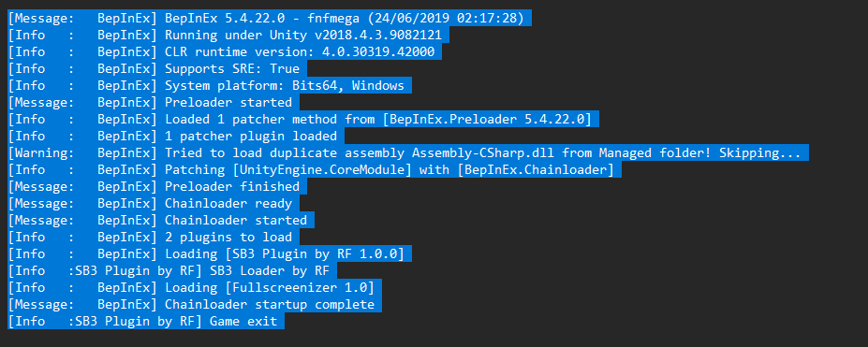The image size is (868, 347).
Task: Click the Preloader started message
Action: [x=154, y=102]
